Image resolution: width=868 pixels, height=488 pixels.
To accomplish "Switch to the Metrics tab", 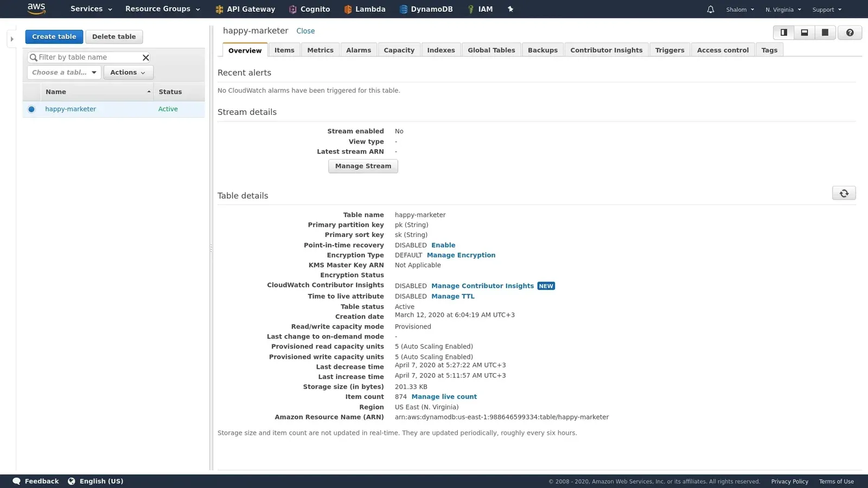I will click(320, 50).
